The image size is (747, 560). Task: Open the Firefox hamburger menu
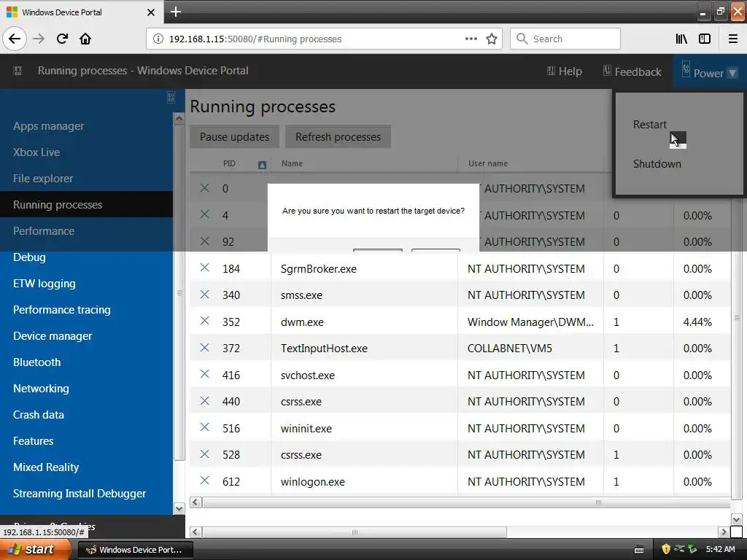732,39
